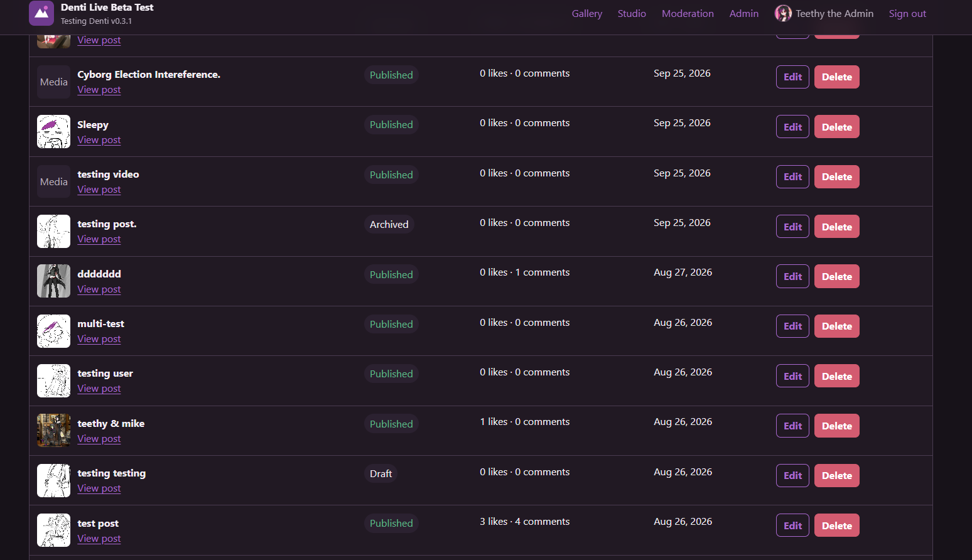Image resolution: width=972 pixels, height=560 pixels.
Task: Click the Denti purple logo icon
Action: [41, 13]
